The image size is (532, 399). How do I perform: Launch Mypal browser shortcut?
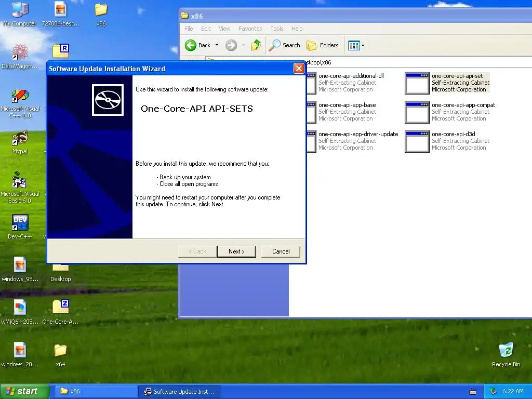(20, 142)
